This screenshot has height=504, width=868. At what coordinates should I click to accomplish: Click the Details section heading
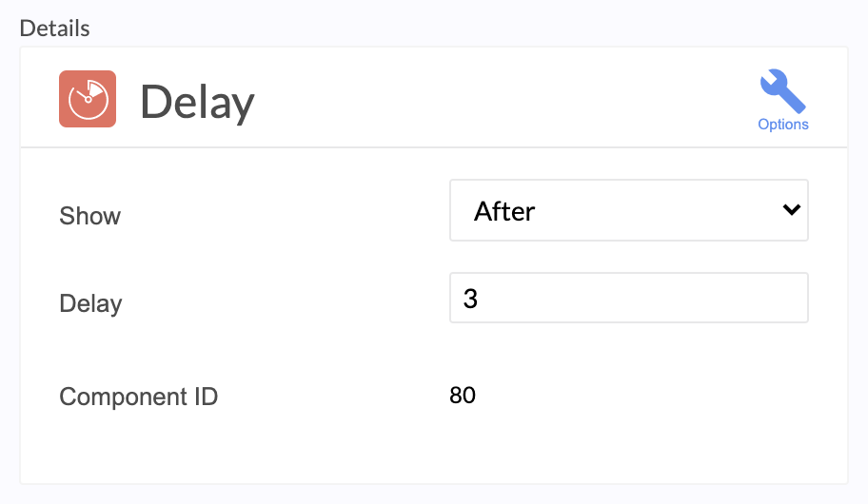point(54,29)
